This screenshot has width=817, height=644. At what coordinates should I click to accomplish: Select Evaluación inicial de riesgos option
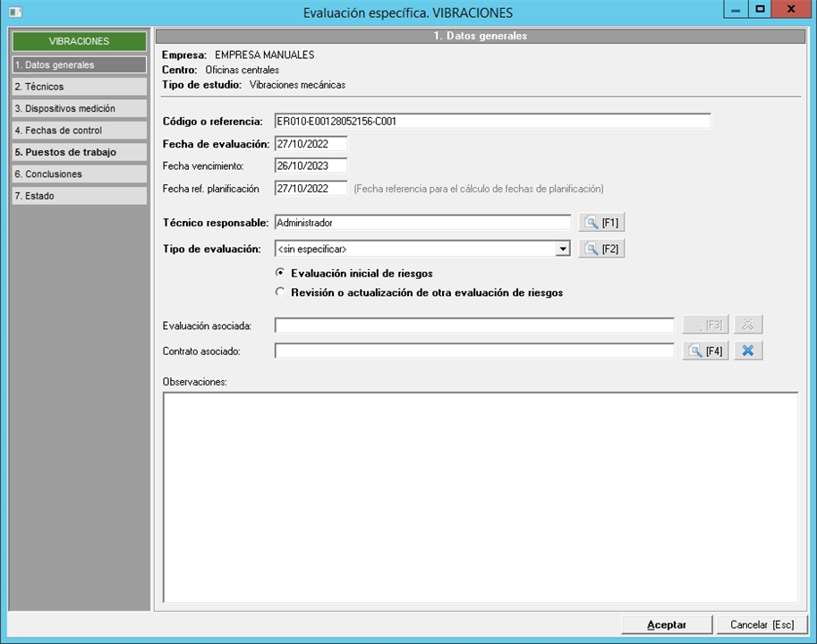tap(280, 273)
